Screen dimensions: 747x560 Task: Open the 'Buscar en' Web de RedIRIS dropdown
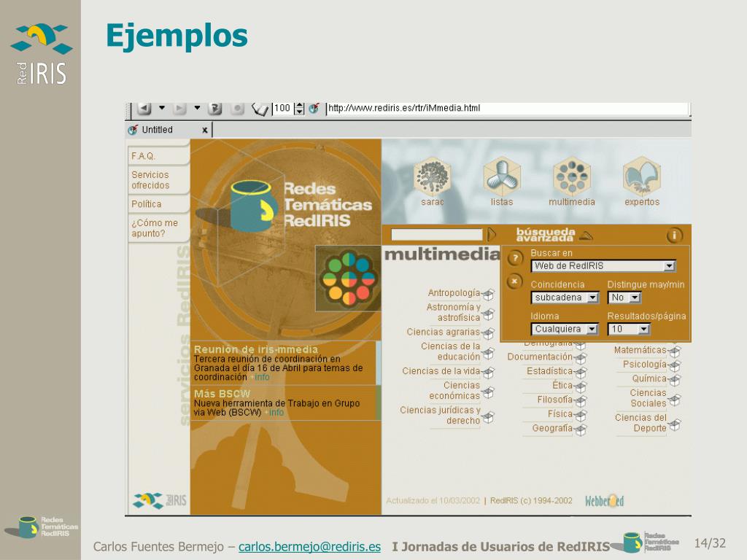(x=603, y=265)
